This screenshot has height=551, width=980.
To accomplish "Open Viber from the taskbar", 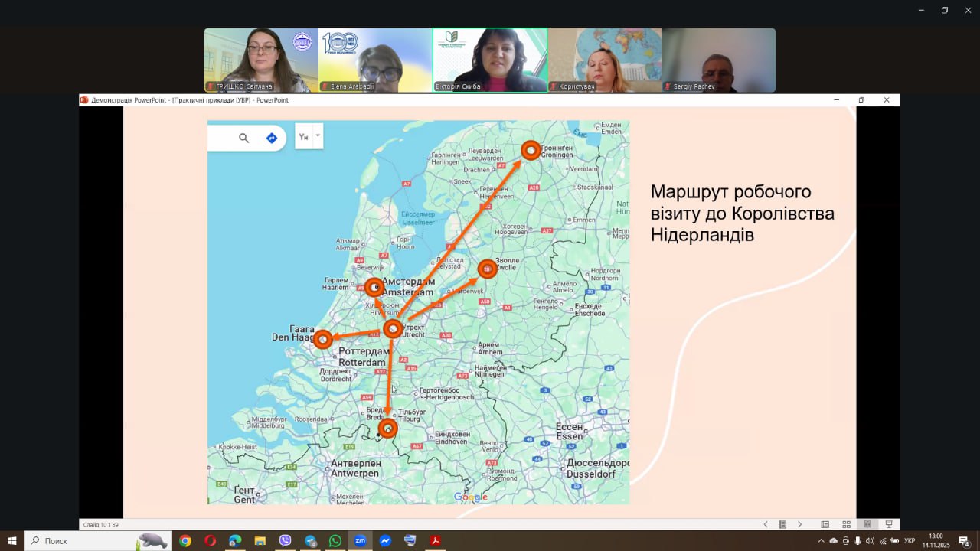I will (286, 541).
